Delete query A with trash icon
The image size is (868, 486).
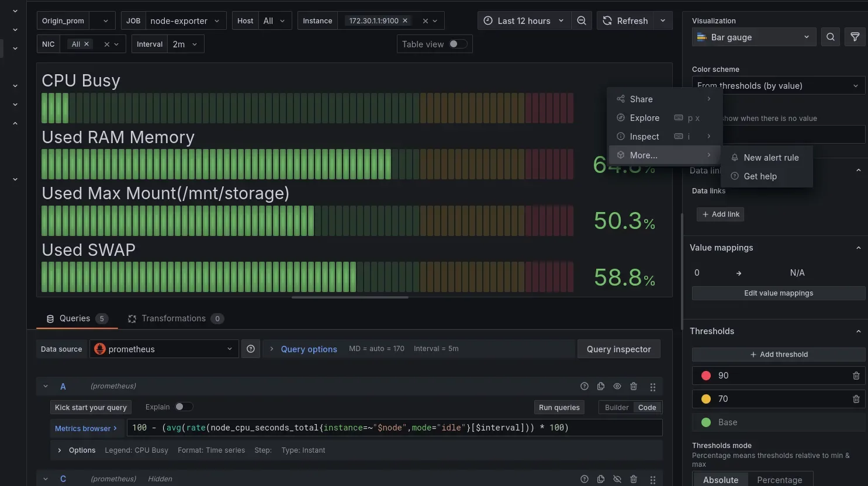pyautogui.click(x=634, y=386)
